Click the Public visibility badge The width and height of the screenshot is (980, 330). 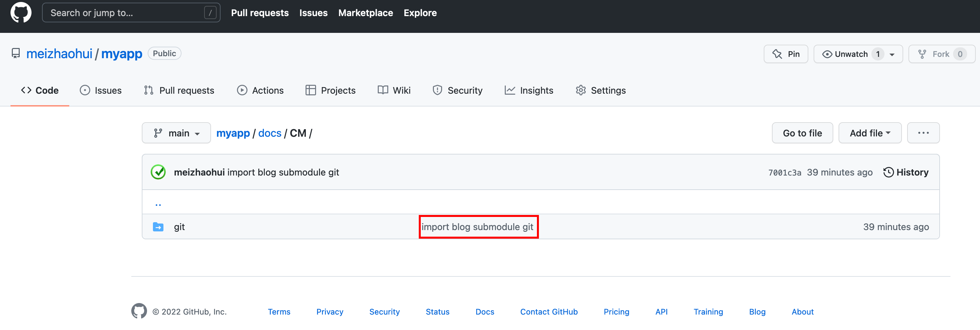(x=164, y=53)
